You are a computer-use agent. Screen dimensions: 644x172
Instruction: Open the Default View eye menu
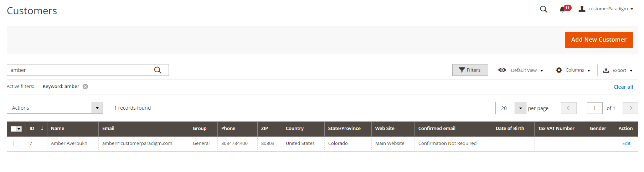click(502, 70)
